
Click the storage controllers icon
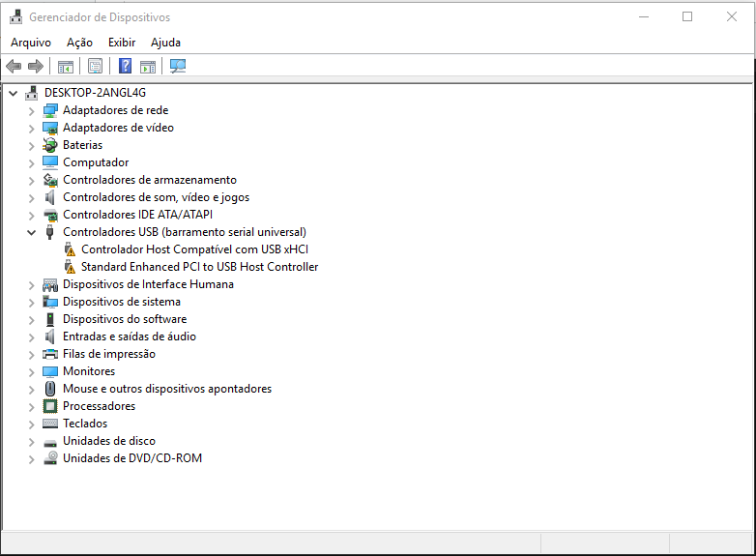[50, 180]
